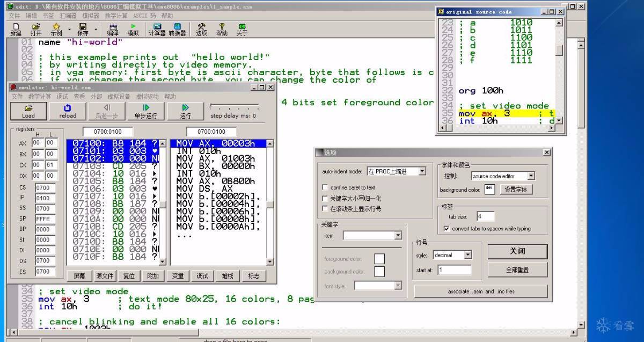
Task: Click the edit window title bar icon
Action: tap(10, 6)
